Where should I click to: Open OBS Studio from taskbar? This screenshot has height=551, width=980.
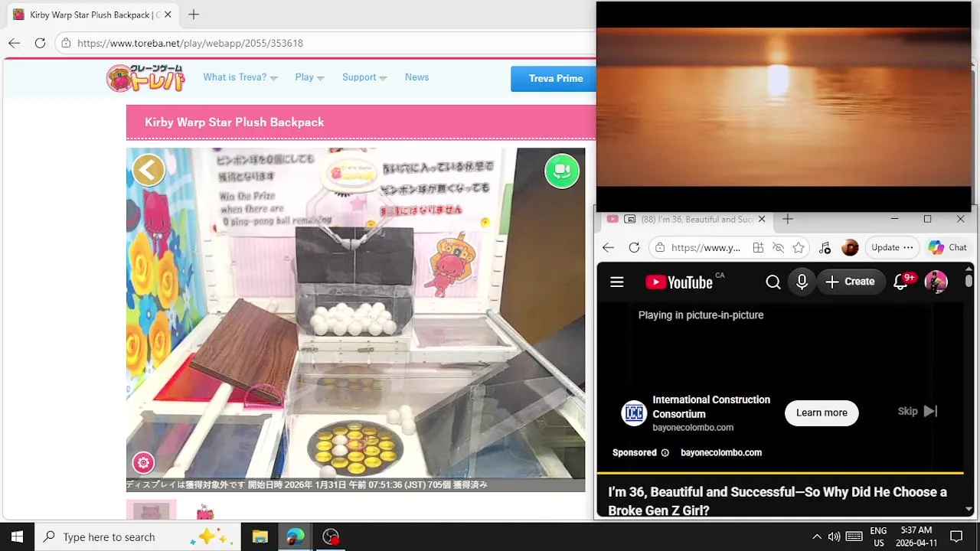tap(330, 536)
